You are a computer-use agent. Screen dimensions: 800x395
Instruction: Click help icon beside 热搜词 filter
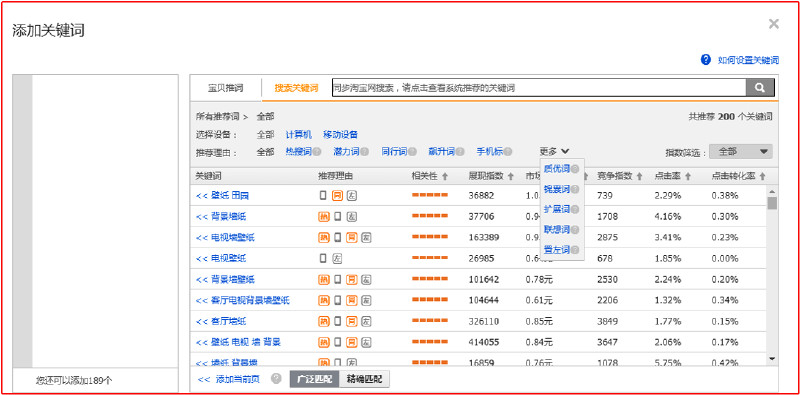pyautogui.click(x=317, y=152)
